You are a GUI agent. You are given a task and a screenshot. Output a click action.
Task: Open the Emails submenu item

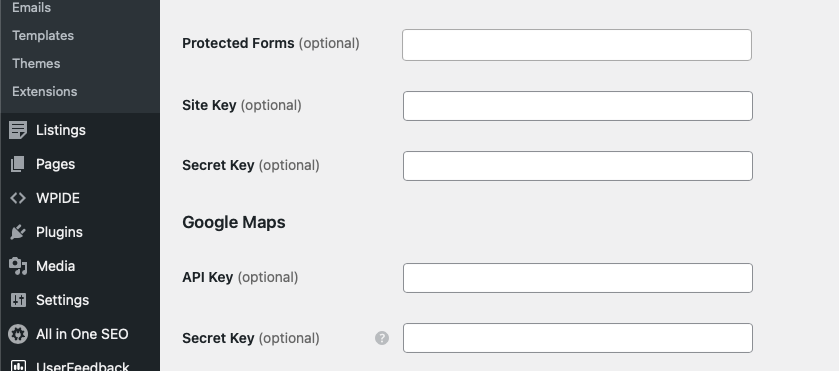point(32,7)
